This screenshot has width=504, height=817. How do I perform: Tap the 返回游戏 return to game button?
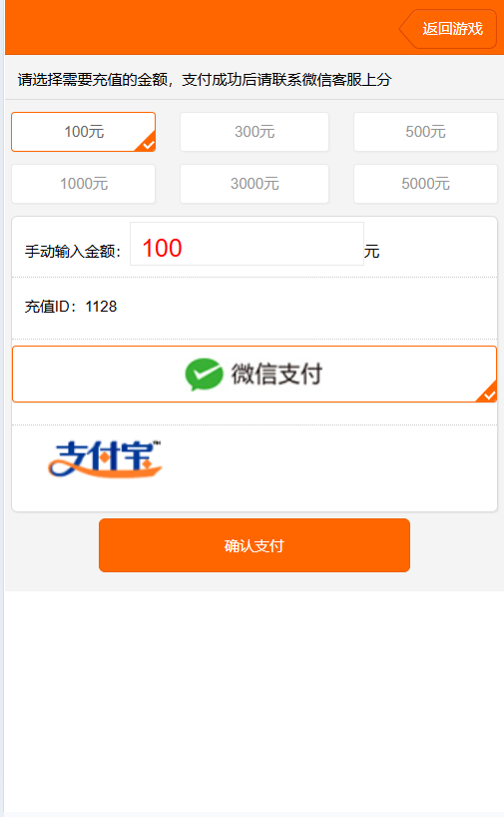tap(448, 29)
